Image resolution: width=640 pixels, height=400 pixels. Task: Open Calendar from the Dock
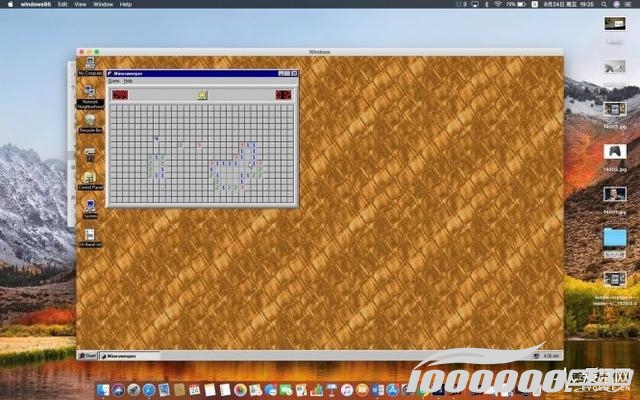coord(194,390)
